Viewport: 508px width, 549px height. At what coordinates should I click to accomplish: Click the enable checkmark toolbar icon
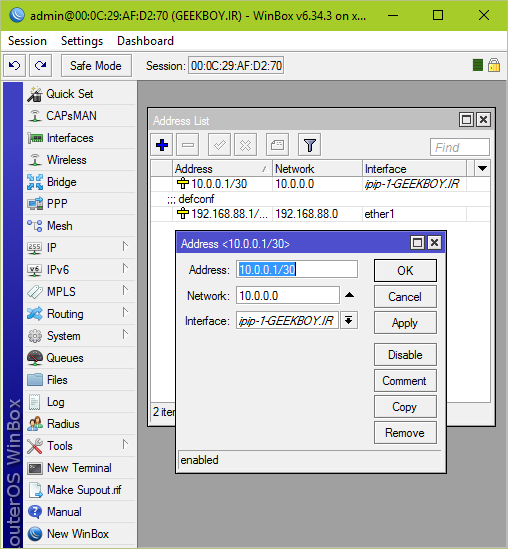click(x=220, y=145)
